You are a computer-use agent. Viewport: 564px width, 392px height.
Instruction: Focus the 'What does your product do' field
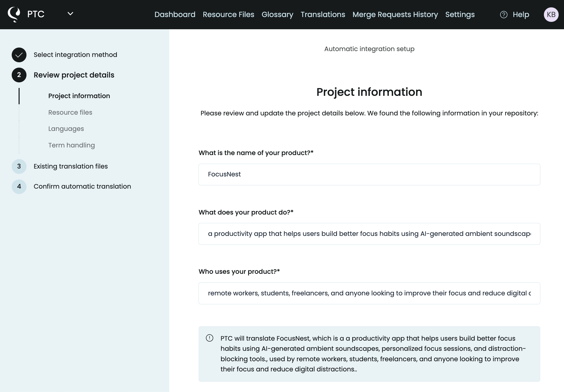[369, 234]
